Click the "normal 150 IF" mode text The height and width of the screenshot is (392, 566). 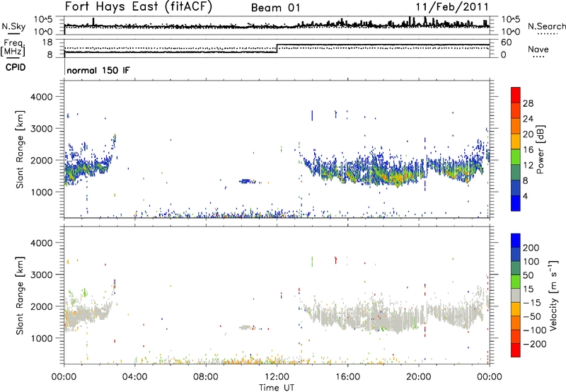[98, 70]
